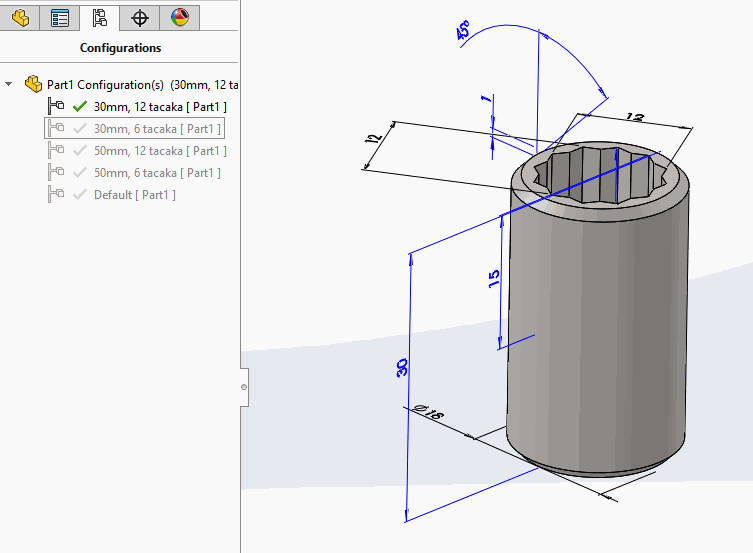Screen dimensions: 753x553
Task: Select the Default [ Part1 ] configuration
Action: tap(134, 194)
